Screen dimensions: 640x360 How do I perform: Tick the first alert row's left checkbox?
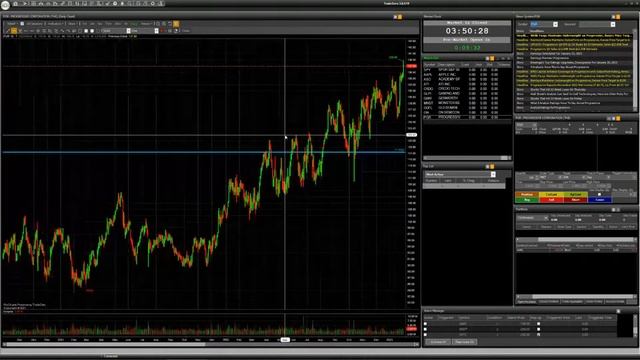pos(425,324)
